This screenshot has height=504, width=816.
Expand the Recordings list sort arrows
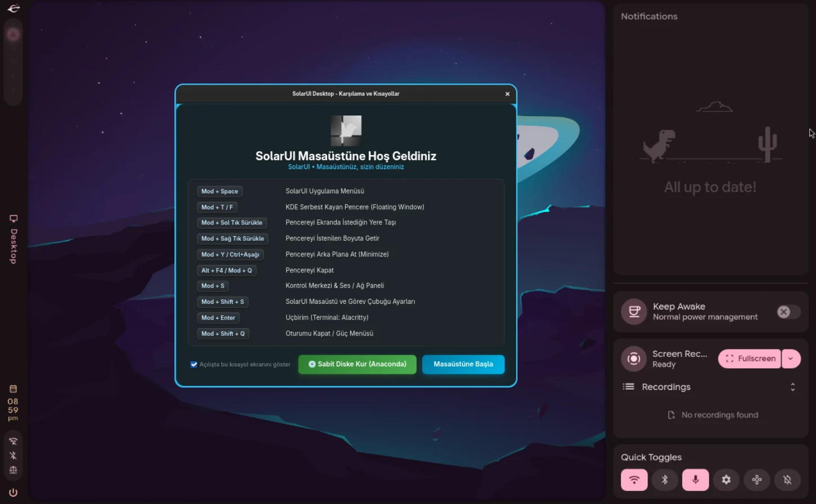(792, 387)
